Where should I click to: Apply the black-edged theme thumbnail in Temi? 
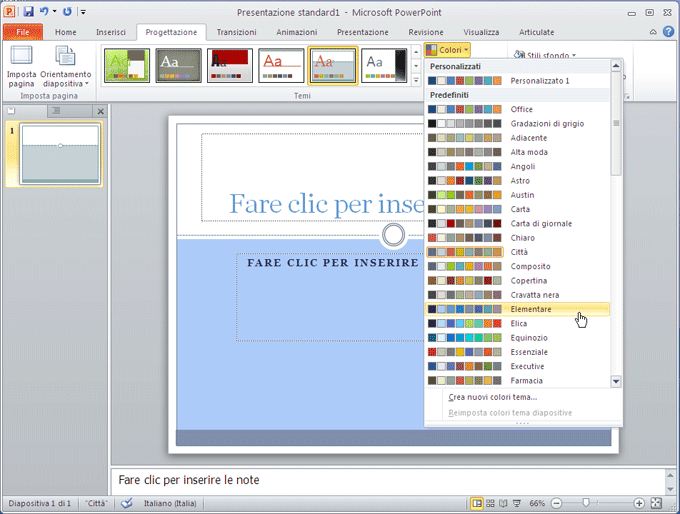pyautogui.click(x=384, y=65)
